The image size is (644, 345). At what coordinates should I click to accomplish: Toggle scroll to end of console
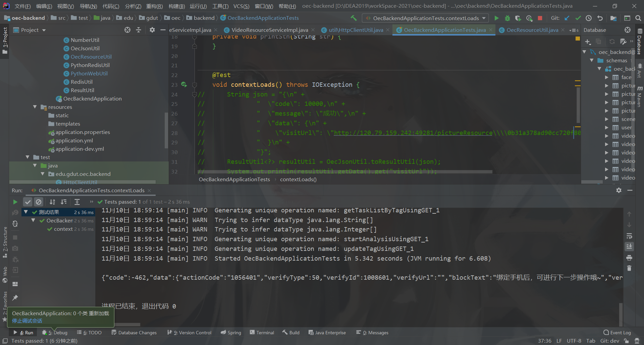coord(629,247)
